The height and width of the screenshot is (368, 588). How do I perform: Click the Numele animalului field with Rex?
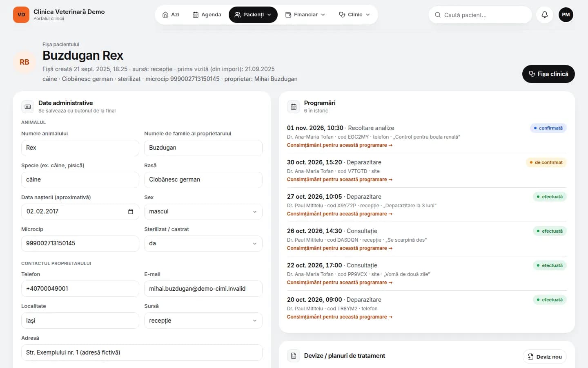pyautogui.click(x=80, y=148)
